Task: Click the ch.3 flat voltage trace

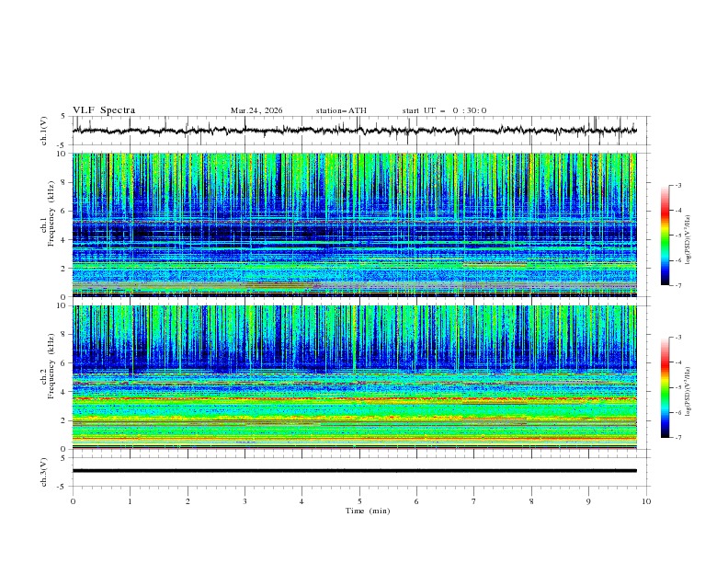Action: pos(354,471)
